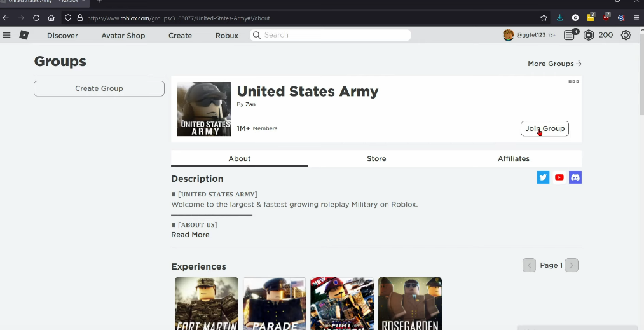Open Avatar Shop in the top navigation

pos(123,36)
